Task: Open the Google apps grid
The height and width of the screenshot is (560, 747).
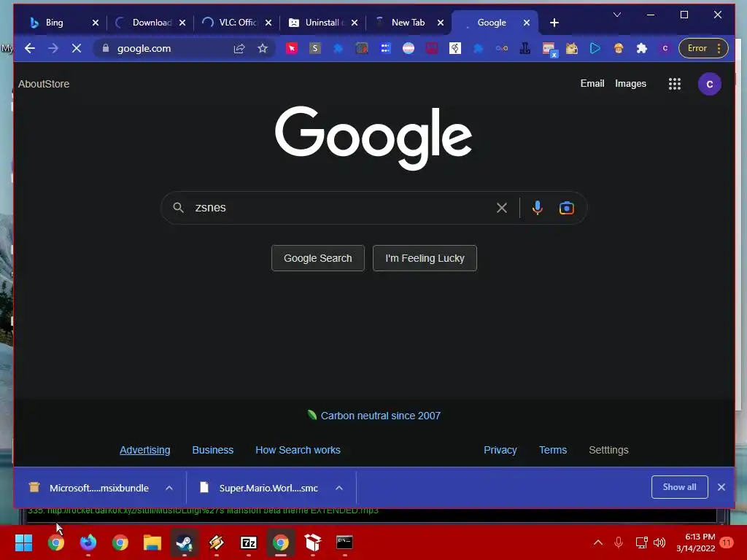Action: (675, 84)
